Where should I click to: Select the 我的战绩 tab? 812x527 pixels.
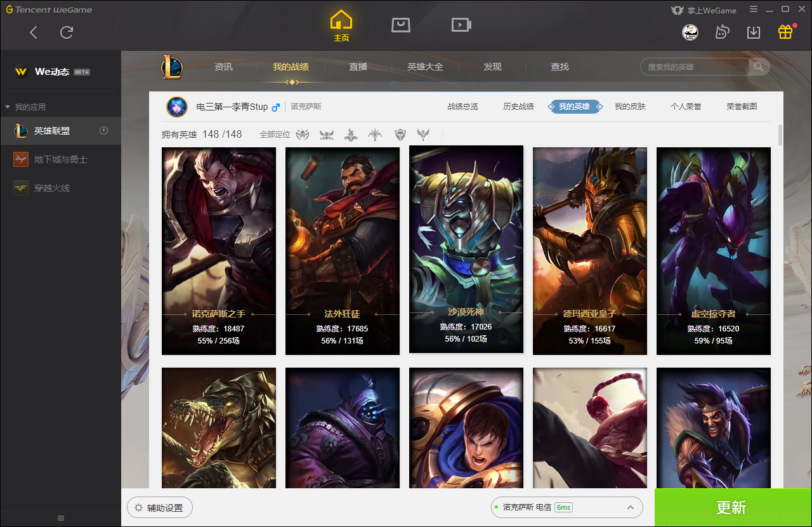[291, 67]
